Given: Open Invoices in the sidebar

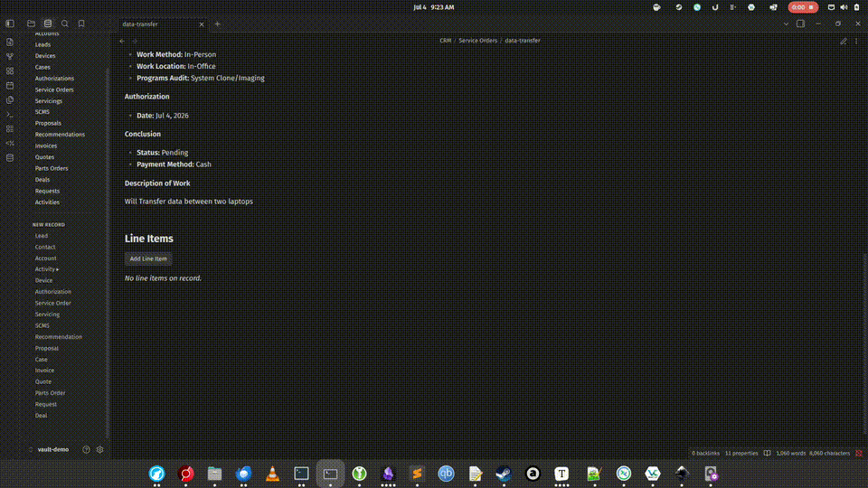Looking at the screenshot, I should [46, 146].
